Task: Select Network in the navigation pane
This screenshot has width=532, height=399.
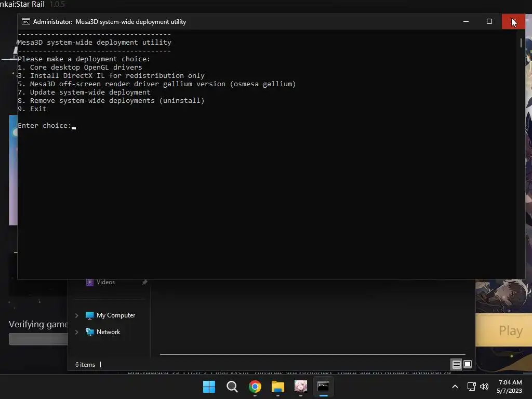Action: (108, 332)
